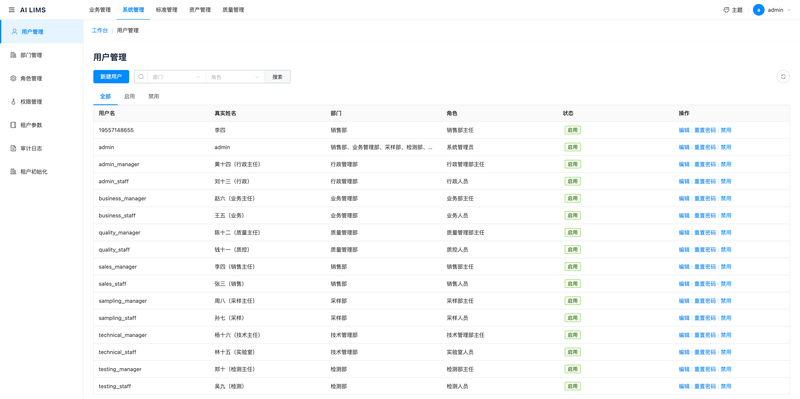Screen dimensions: 800x399
Task: Open the 部门 filter dropdown
Action: [176, 77]
